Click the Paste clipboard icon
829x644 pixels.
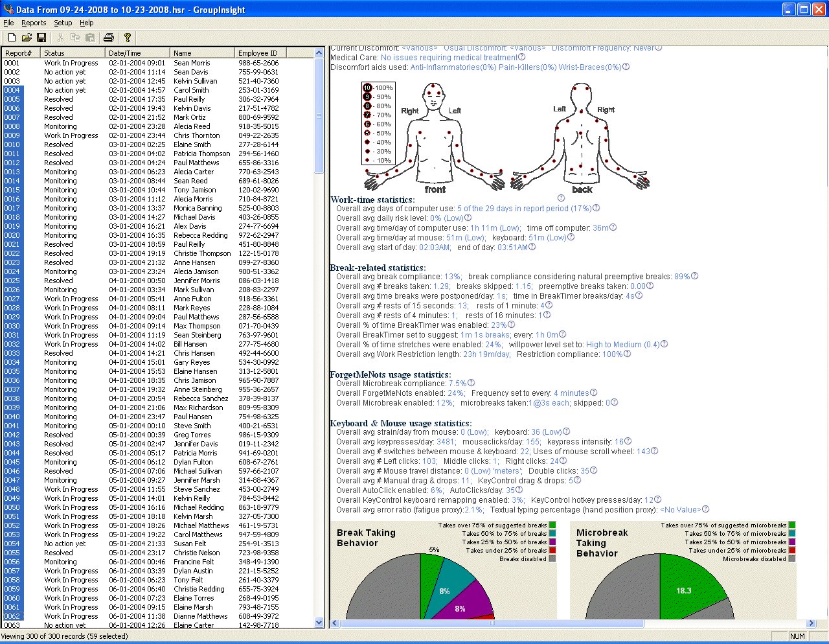(90, 38)
